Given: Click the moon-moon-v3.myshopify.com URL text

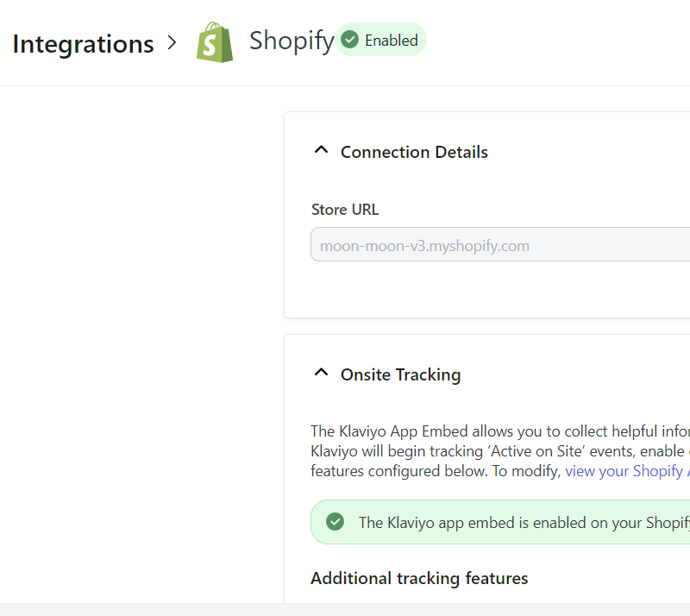Looking at the screenshot, I should [x=424, y=246].
